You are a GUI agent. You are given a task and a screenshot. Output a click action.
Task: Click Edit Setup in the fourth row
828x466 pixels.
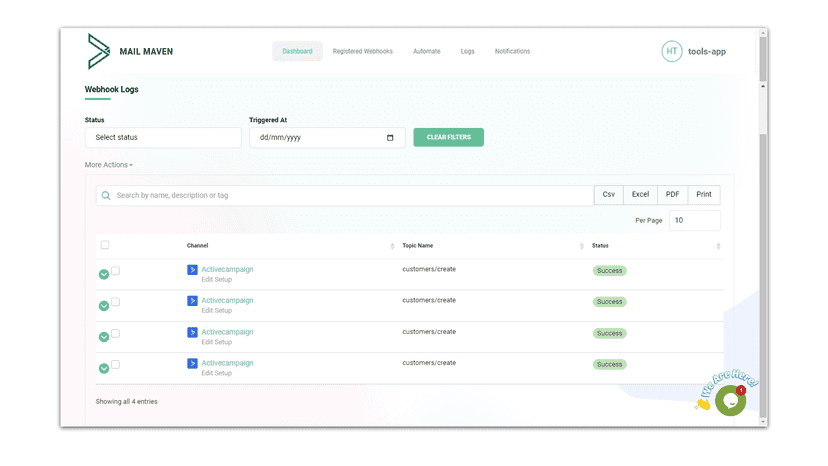point(217,373)
